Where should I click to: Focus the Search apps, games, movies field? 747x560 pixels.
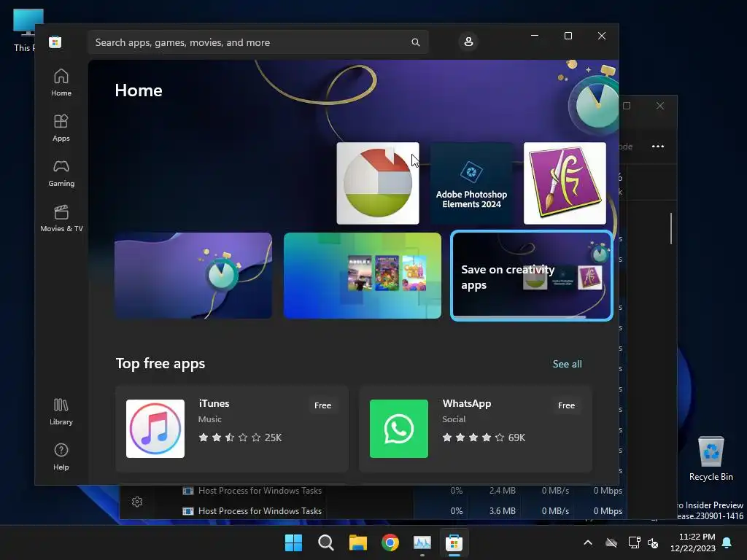(x=258, y=42)
